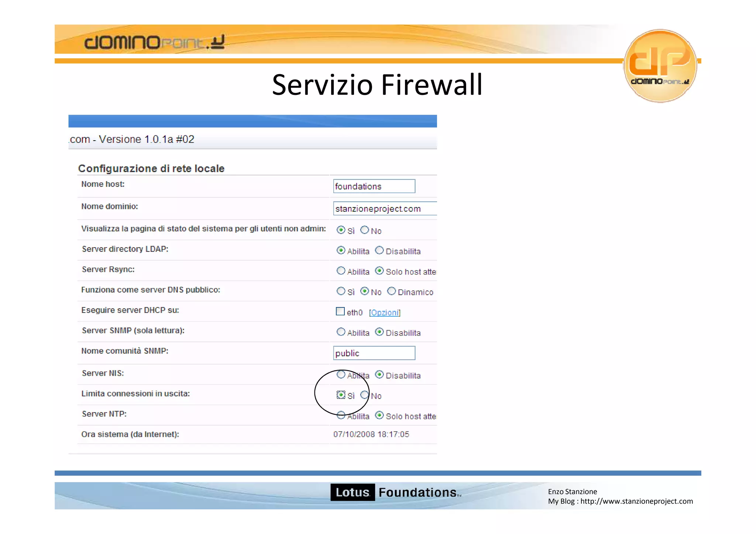Tick the eth0 DHCP server checkbox
Screen dimensions: 756x534
pos(340,311)
